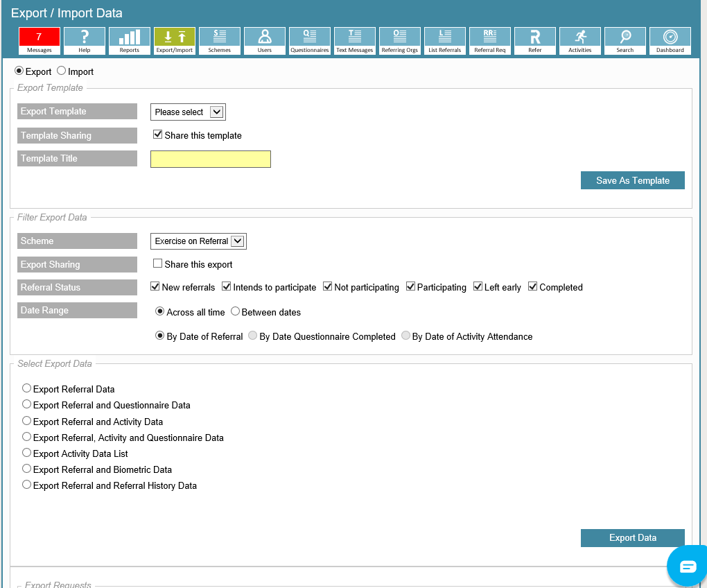Uncheck the Participating status
Screen dimensions: 707x588
tap(411, 286)
